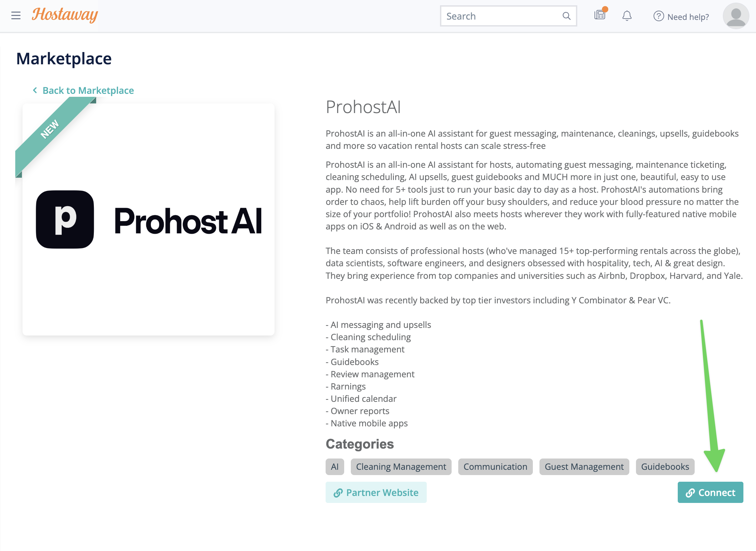756x551 pixels.
Task: Open the news feed icon
Action: 600,15
